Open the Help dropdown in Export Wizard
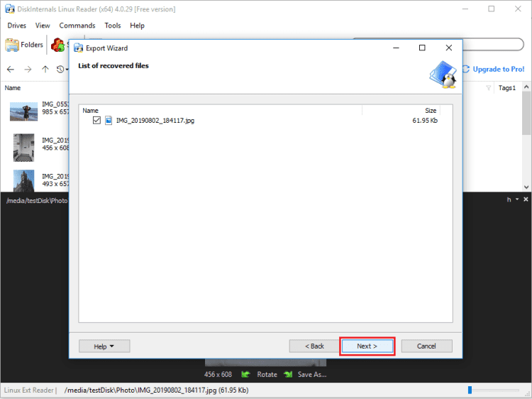This screenshot has width=532, height=399. pos(104,346)
